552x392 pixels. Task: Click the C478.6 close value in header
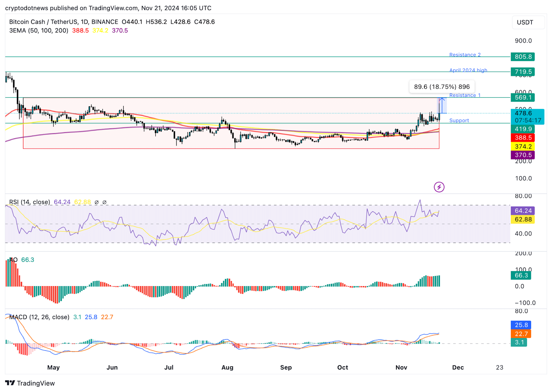(205, 22)
